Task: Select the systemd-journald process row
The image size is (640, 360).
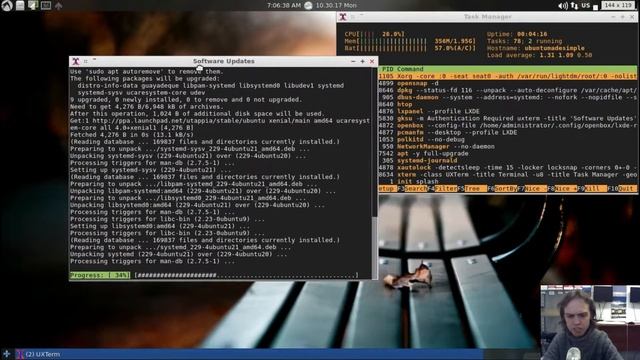Action: pyautogui.click(x=508, y=160)
